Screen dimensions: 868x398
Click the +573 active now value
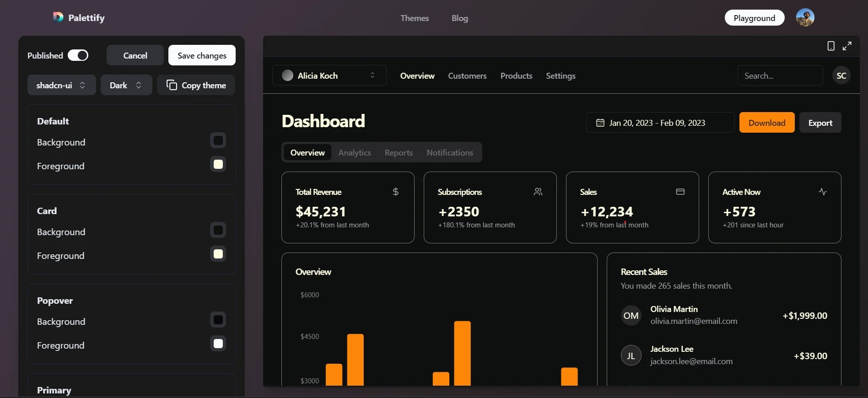(739, 211)
